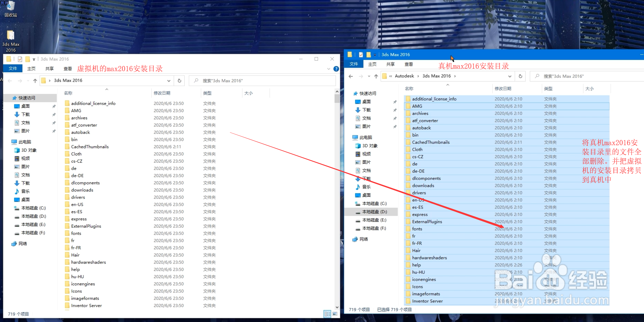Image resolution: width=644 pixels, height=322 pixels.
Task: Click the search box in the right window
Action: pyautogui.click(x=587, y=76)
